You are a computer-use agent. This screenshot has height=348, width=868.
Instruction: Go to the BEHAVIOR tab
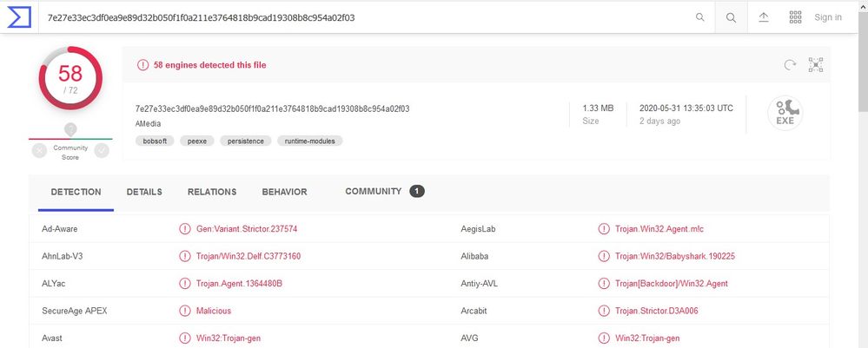point(284,192)
